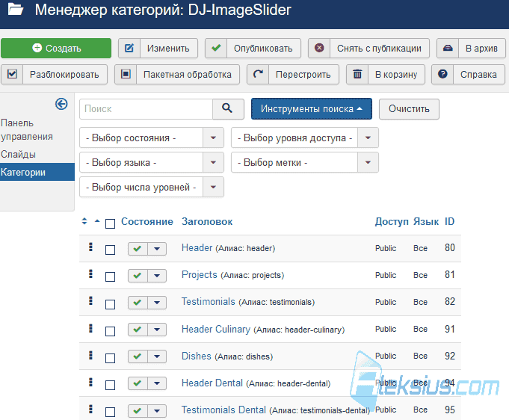Click the plus icon on Создать button
Image resolution: width=509 pixels, height=420 pixels.
point(37,48)
